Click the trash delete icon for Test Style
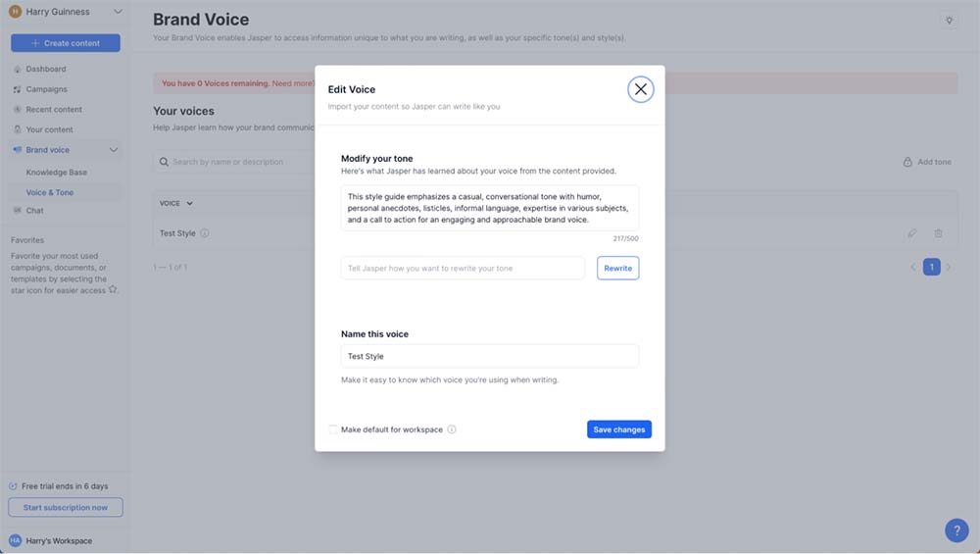 point(938,233)
